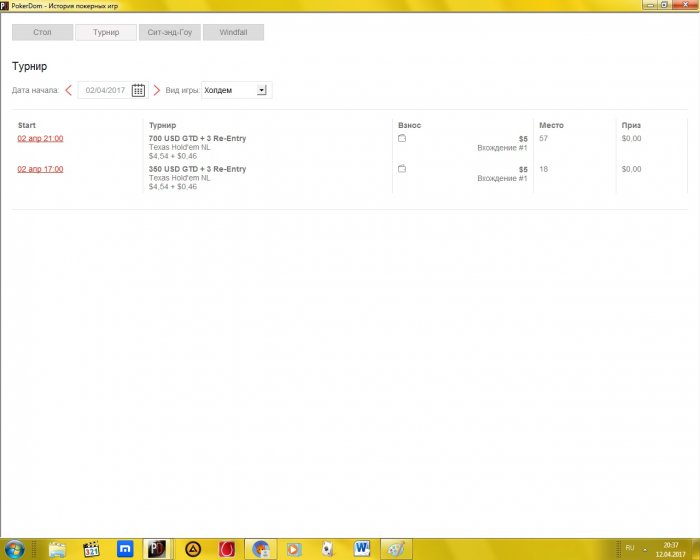Launch Media Player Classic from taskbar
700x560 pixels.
(x=92, y=548)
